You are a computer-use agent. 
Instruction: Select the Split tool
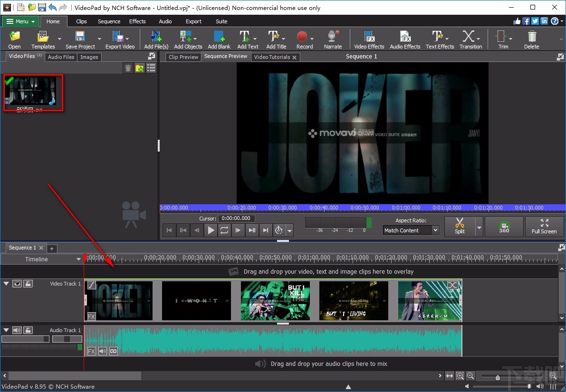pyautogui.click(x=460, y=227)
